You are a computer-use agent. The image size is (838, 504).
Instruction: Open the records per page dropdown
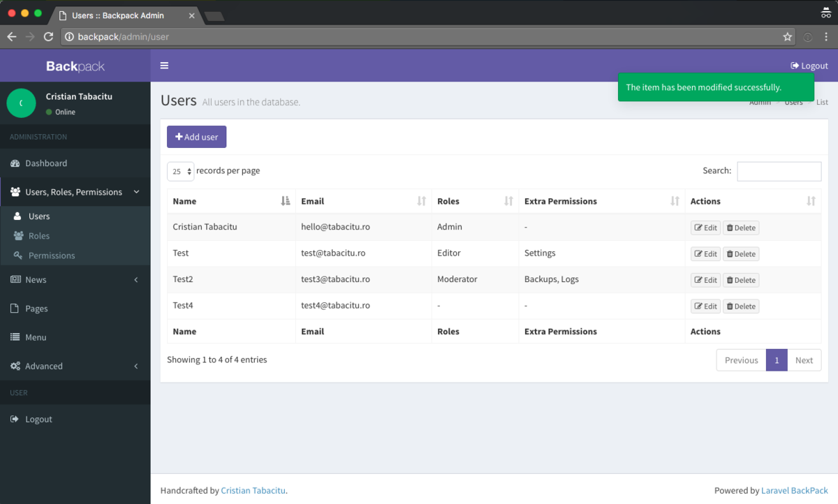pos(180,170)
